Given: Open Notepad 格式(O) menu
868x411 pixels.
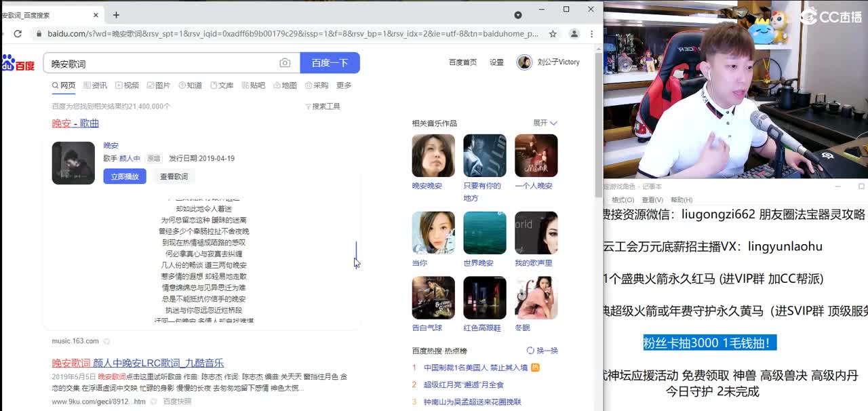Looking at the screenshot, I should 623,200.
